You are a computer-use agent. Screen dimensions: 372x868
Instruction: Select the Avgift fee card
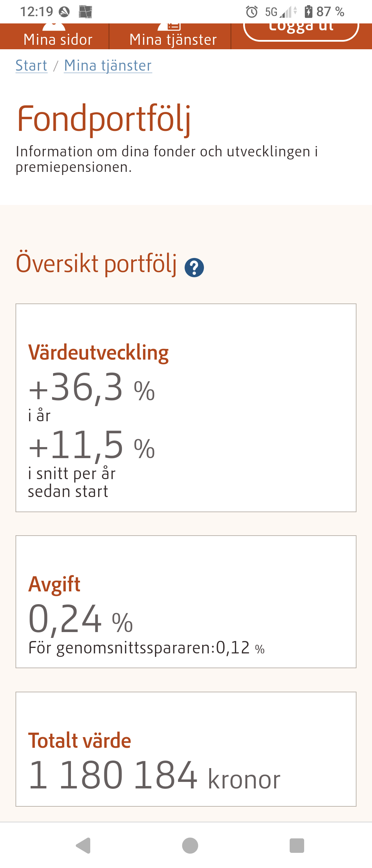pos(186,601)
